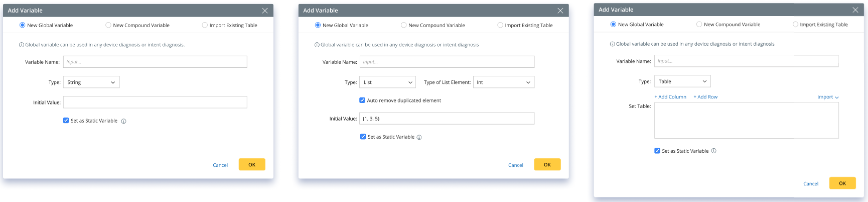Open the Type dropdown showing Table

tap(682, 81)
